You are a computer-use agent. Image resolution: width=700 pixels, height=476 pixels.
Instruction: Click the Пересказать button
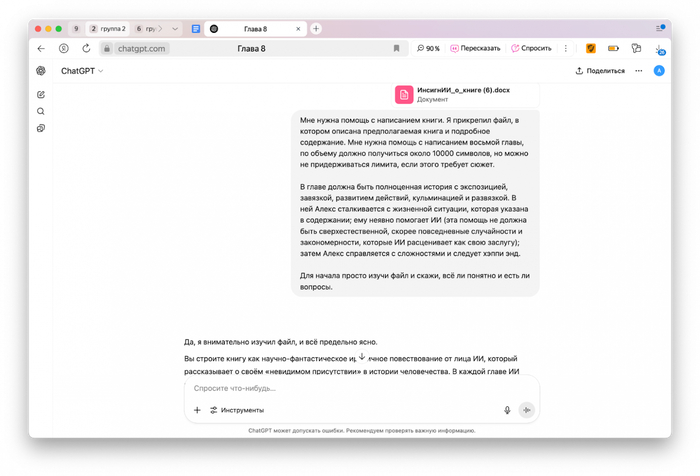click(x=475, y=48)
